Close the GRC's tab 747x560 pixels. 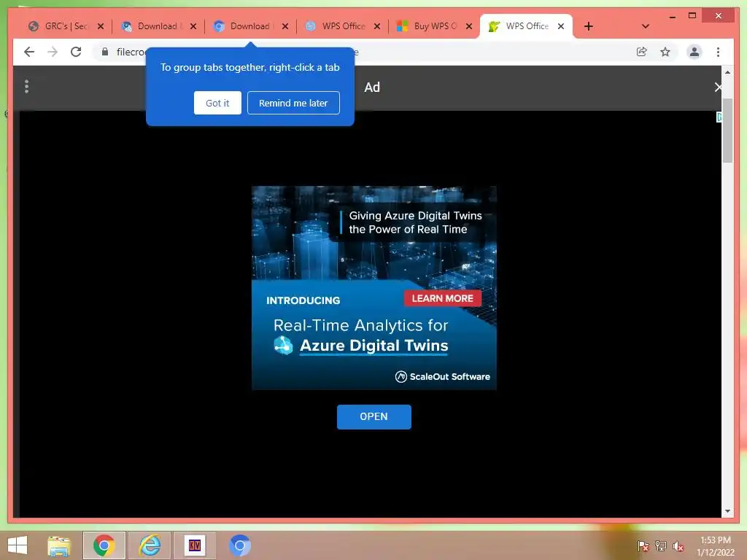[x=101, y=26]
